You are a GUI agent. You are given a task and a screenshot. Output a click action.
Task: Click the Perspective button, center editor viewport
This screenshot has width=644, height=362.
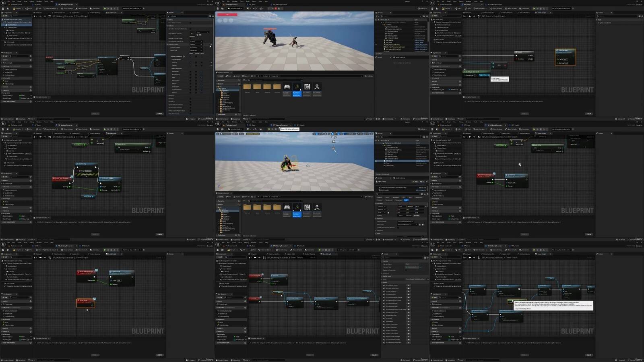click(x=226, y=134)
